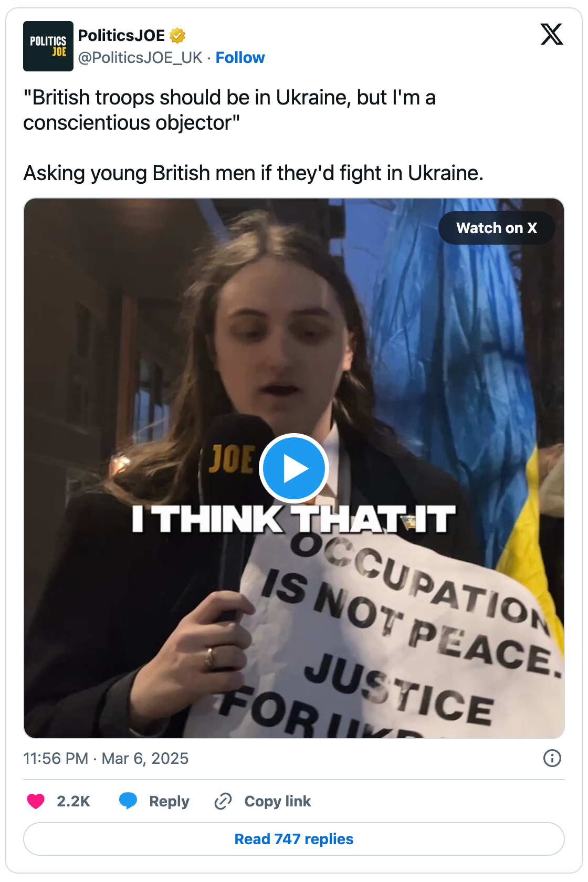Image resolution: width=588 pixels, height=882 pixels.
Task: Click the PoliticsJOE display name
Action: tap(121, 36)
